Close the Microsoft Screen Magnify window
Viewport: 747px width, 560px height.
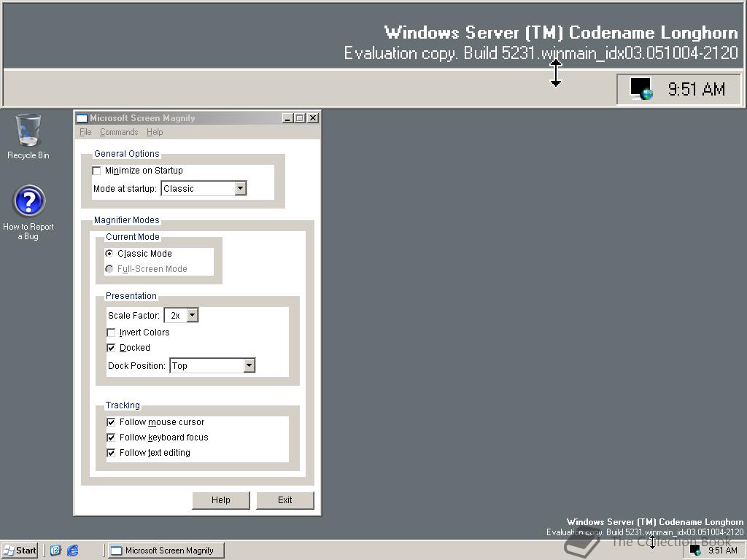pos(313,118)
